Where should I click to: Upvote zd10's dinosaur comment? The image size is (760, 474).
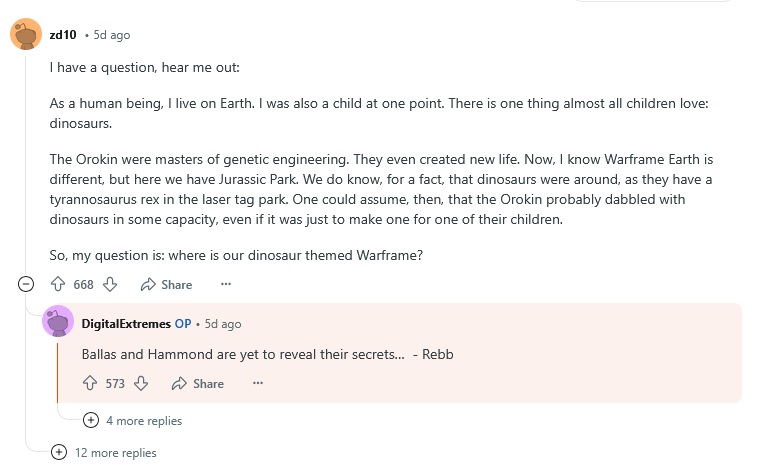[58, 284]
